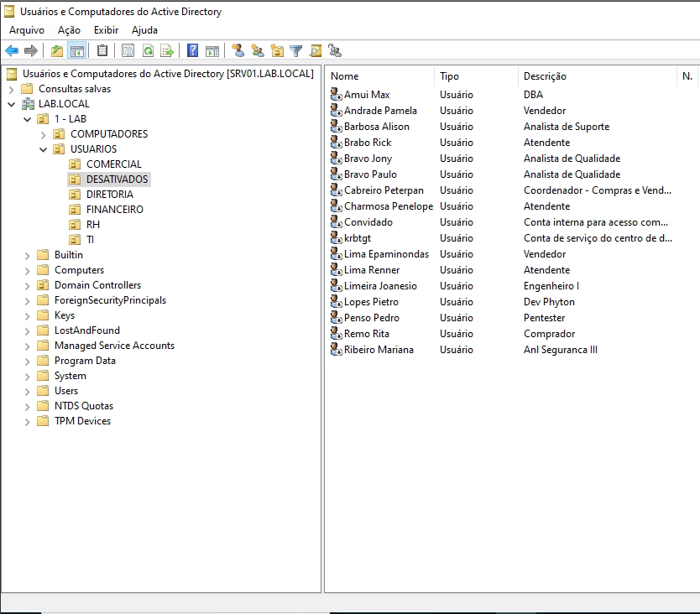Image resolution: width=700 pixels, height=614 pixels.
Task: Click the OU folder icon next to Domain Controllers
Action: click(43, 285)
